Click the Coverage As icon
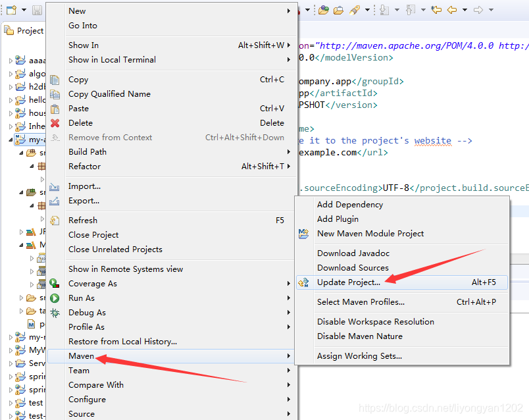The image size is (529, 420). 55,284
